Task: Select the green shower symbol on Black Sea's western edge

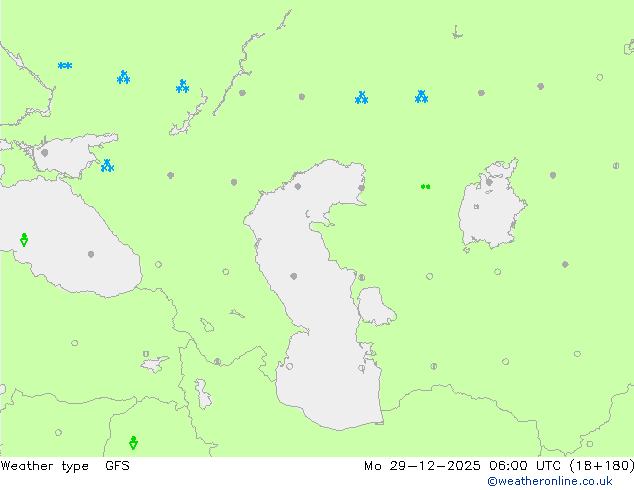Action: (x=24, y=240)
